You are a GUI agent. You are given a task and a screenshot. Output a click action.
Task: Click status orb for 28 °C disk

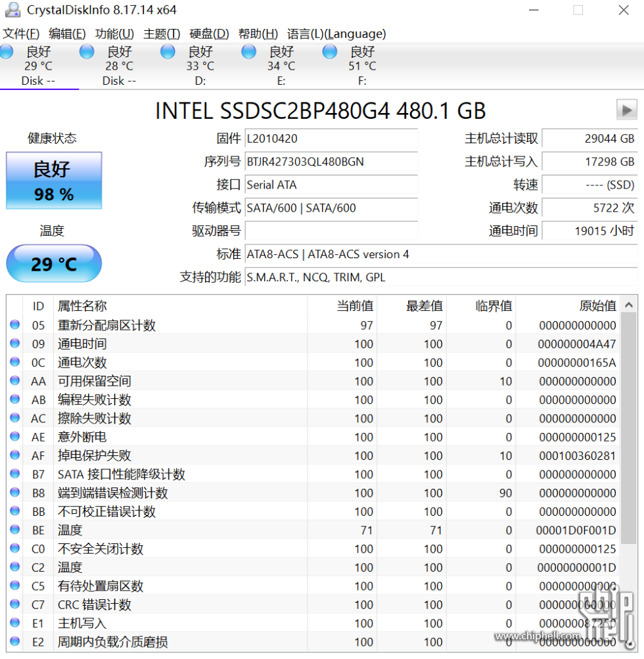87,52
